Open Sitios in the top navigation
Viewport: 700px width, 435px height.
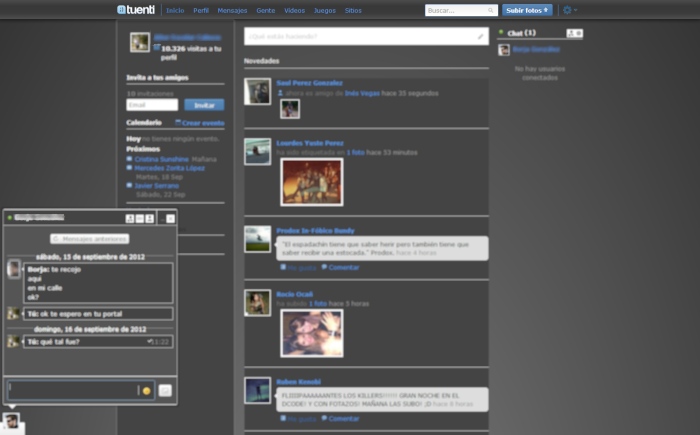click(x=353, y=10)
